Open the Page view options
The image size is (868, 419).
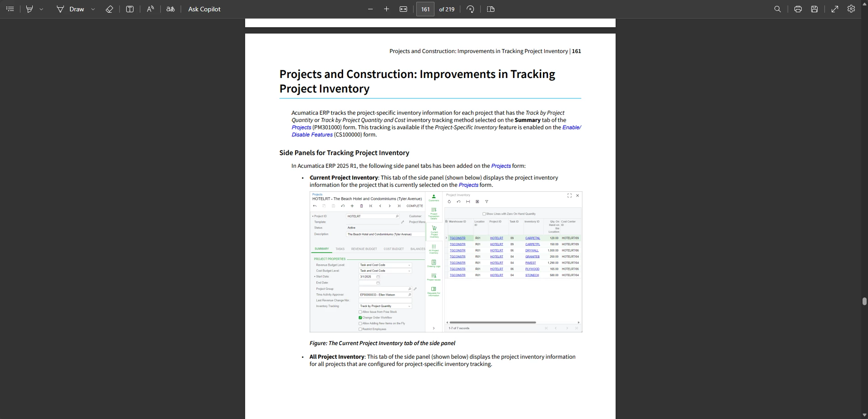click(491, 9)
